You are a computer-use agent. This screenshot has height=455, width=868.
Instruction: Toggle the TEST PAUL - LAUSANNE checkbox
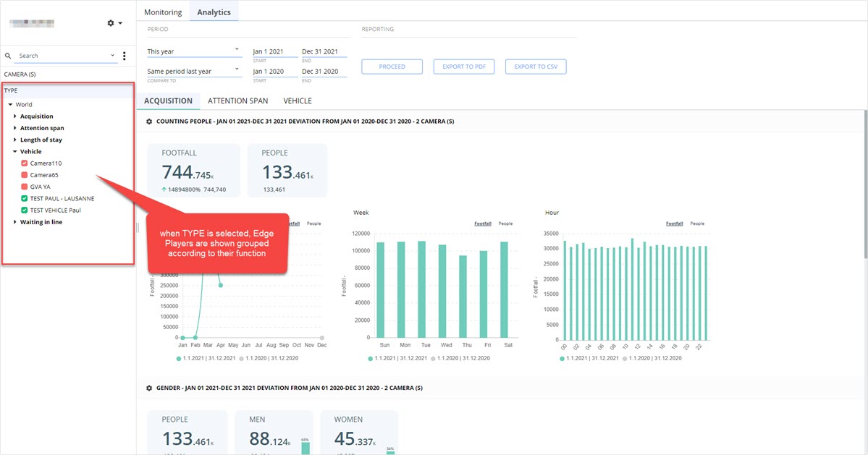tap(25, 198)
